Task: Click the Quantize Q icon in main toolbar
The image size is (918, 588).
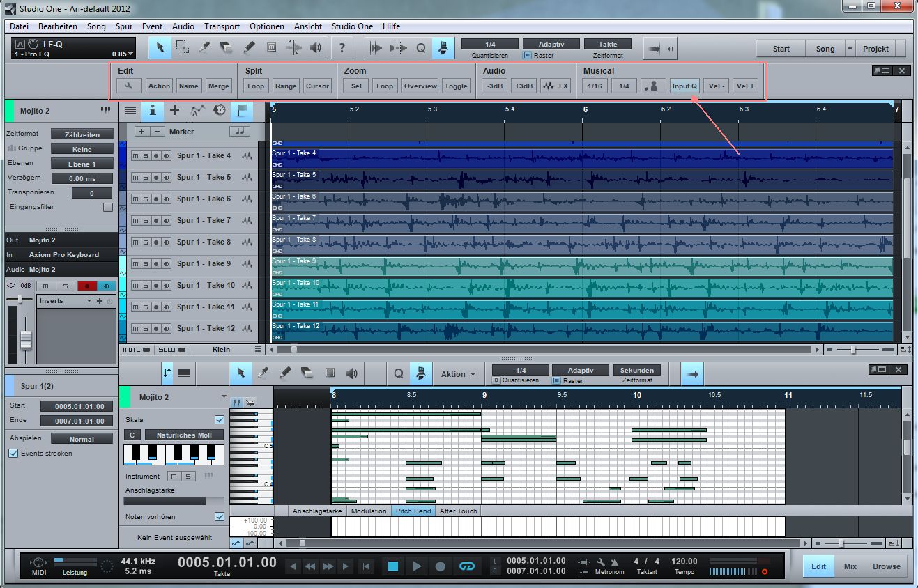Action: point(421,47)
